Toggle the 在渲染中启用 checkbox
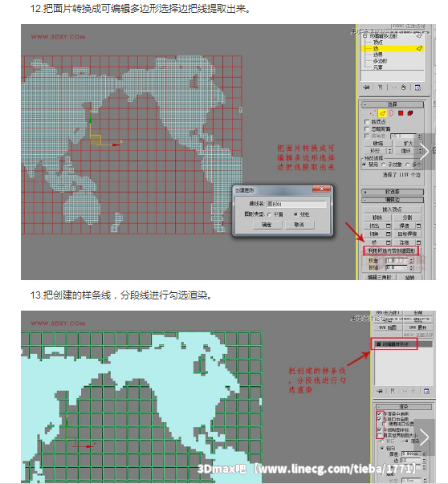This screenshot has width=448, height=484. [x=379, y=413]
